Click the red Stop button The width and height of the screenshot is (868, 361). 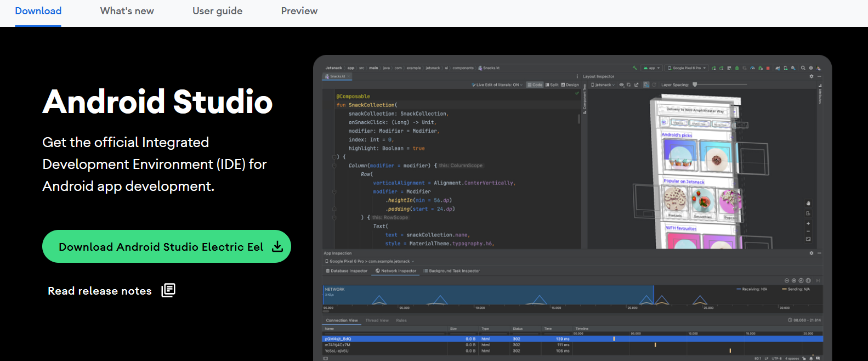click(x=768, y=68)
